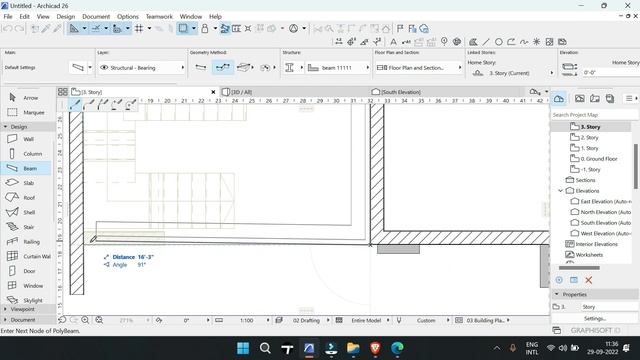Toggle Project Map navigator view
The image size is (640, 360).
pyautogui.click(x=559, y=98)
